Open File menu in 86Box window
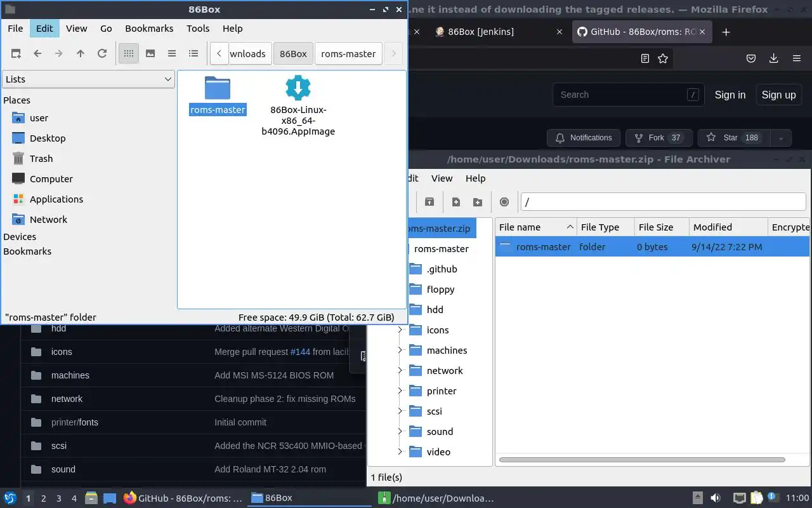Viewport: 812px width, 508px height. [x=15, y=29]
